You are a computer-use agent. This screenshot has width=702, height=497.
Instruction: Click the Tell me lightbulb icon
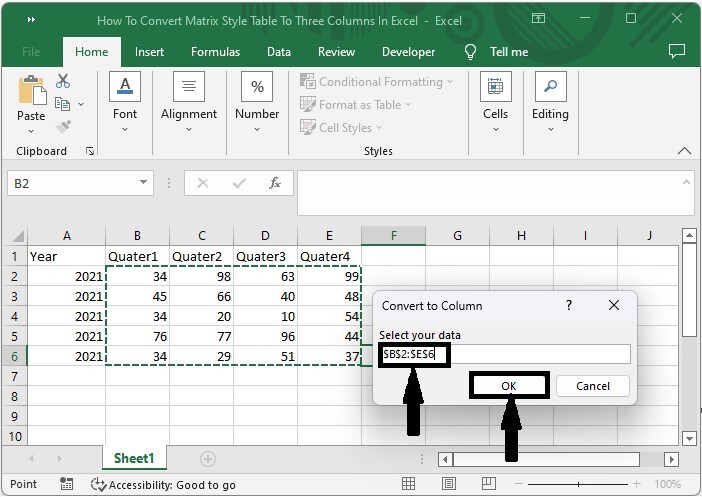click(x=470, y=52)
